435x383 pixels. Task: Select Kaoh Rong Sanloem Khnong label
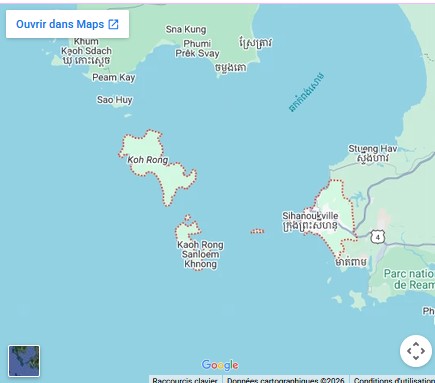[x=200, y=254]
